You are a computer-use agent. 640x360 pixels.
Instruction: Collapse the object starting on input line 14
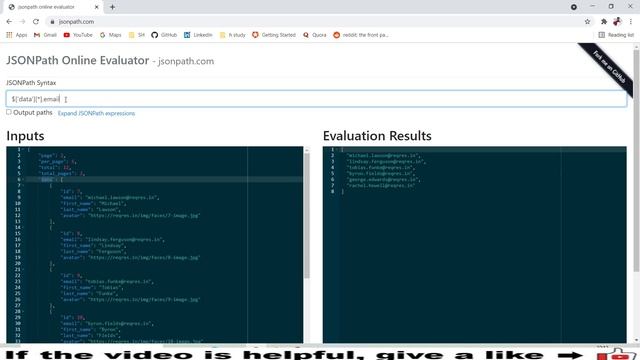click(23, 227)
